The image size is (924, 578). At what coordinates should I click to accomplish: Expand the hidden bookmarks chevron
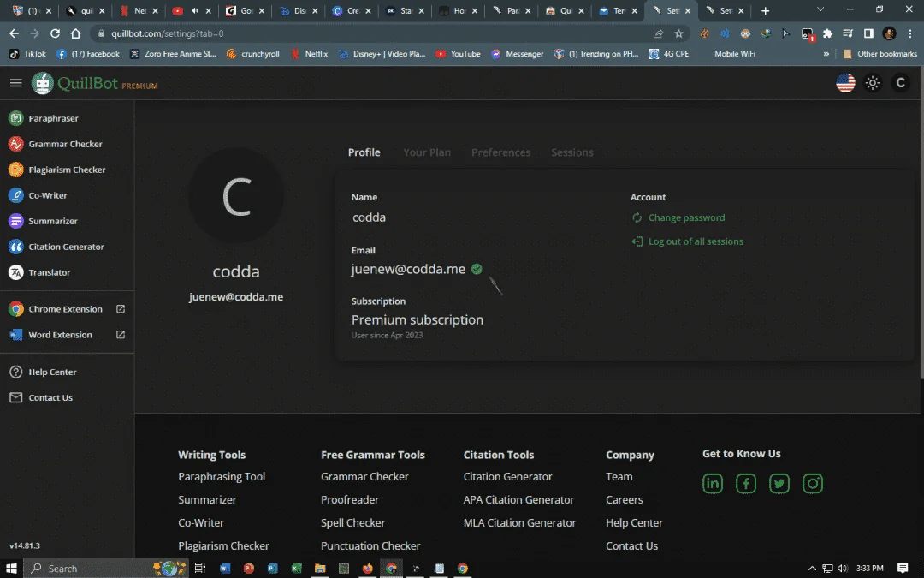[826, 54]
